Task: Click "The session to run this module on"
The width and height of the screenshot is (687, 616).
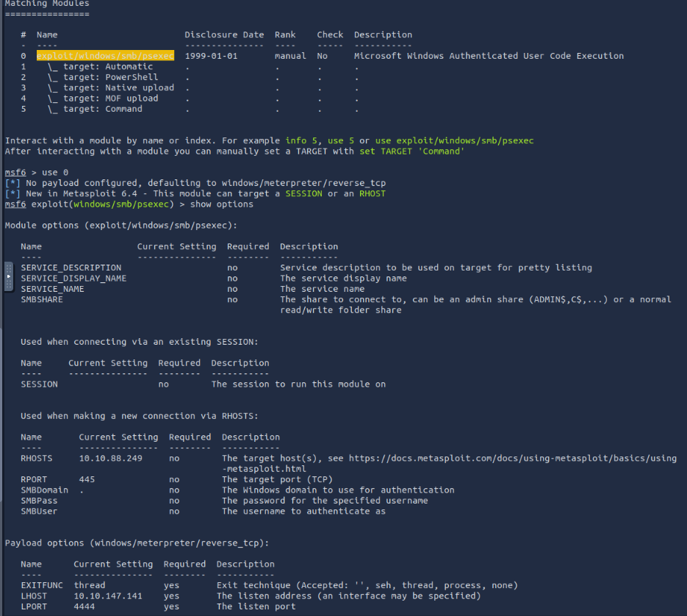Action: [x=299, y=384]
